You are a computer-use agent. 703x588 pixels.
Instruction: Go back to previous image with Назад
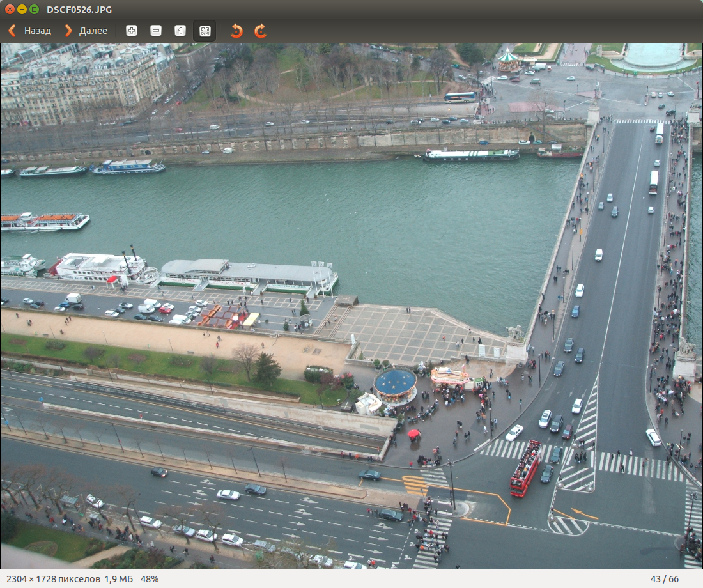tap(29, 31)
